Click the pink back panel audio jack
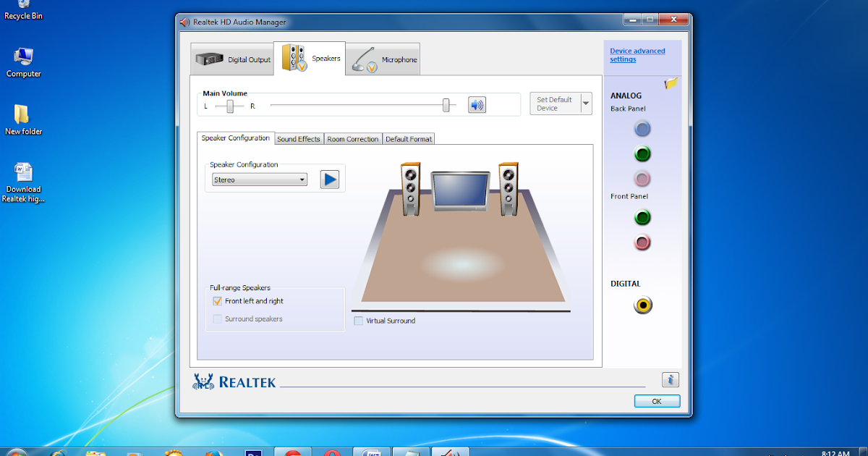The width and height of the screenshot is (868, 456). click(642, 178)
